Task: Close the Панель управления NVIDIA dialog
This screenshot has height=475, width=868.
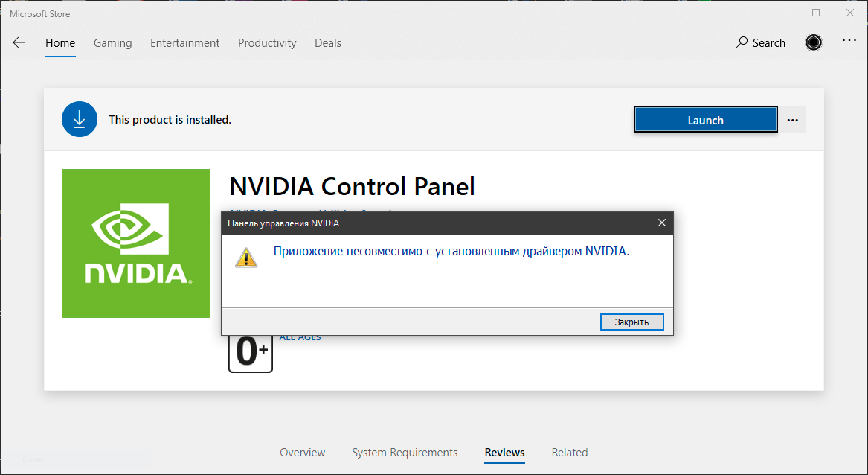Action: click(x=661, y=223)
